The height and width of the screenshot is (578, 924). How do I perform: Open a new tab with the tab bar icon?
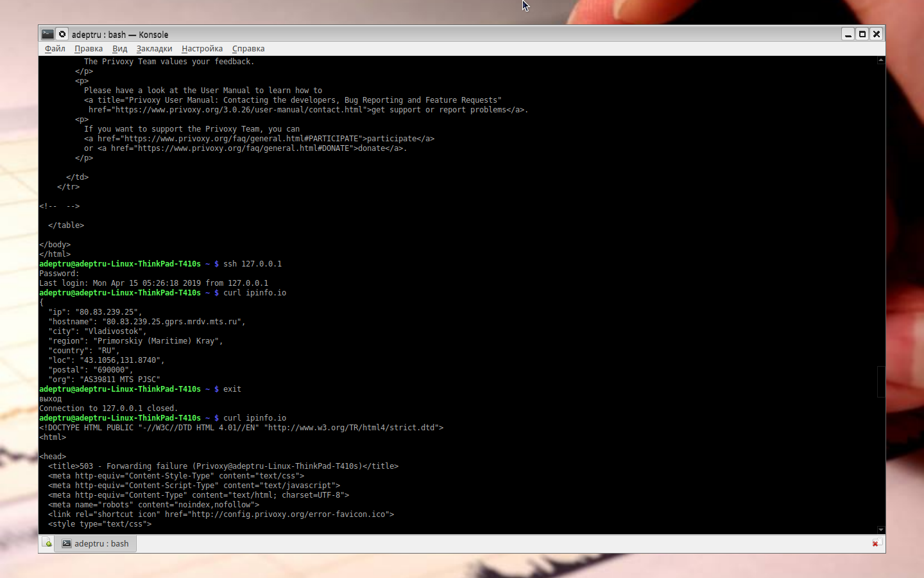point(47,543)
